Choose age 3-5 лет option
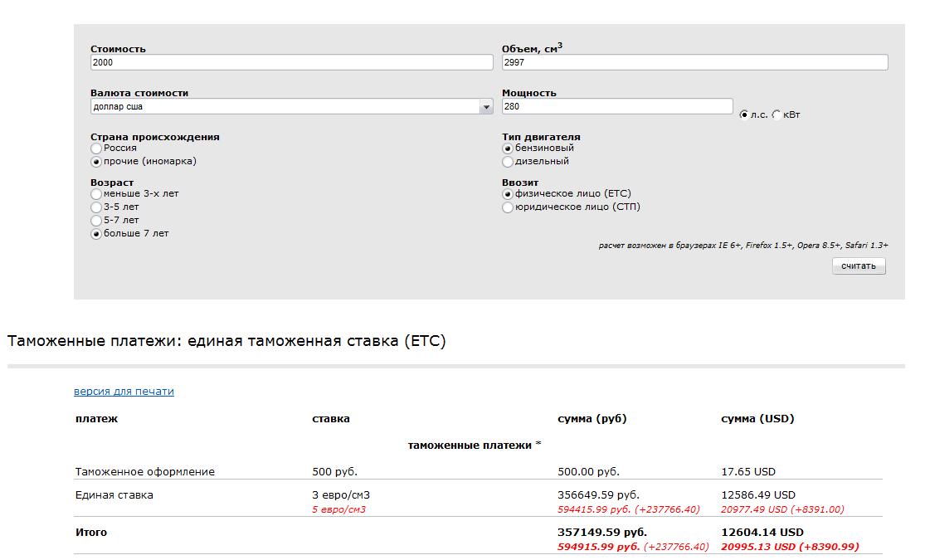The height and width of the screenshot is (560, 925). coord(96,207)
